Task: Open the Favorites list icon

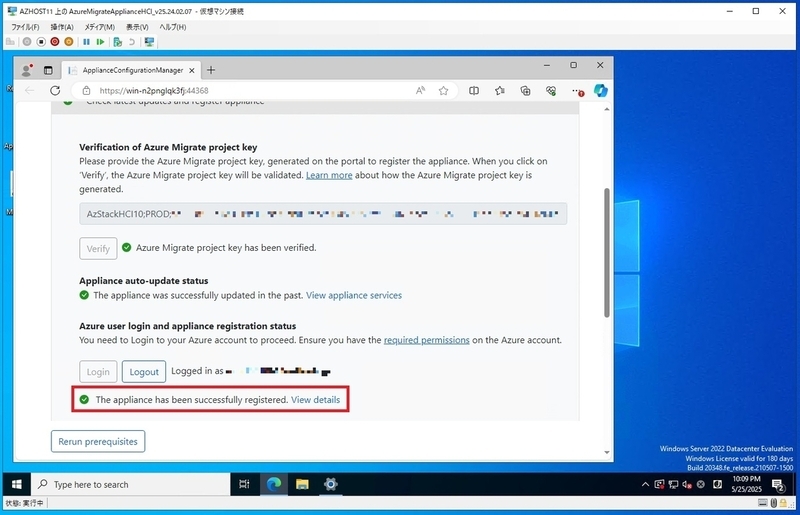Action: [499, 91]
